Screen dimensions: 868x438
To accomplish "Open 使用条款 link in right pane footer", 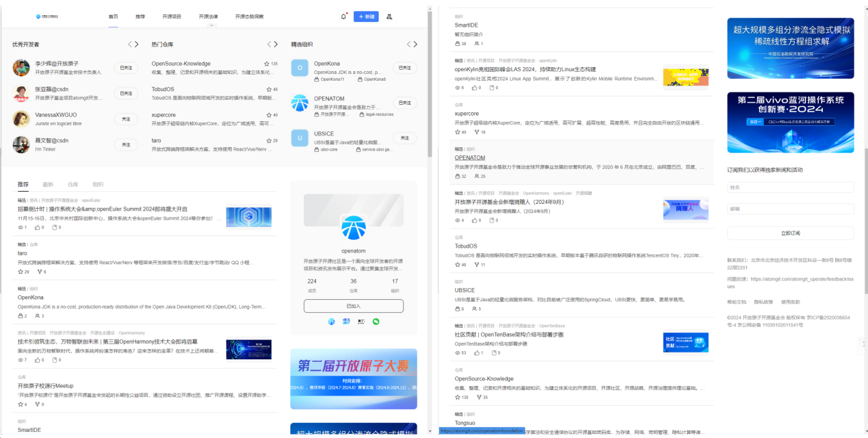I will (790, 302).
